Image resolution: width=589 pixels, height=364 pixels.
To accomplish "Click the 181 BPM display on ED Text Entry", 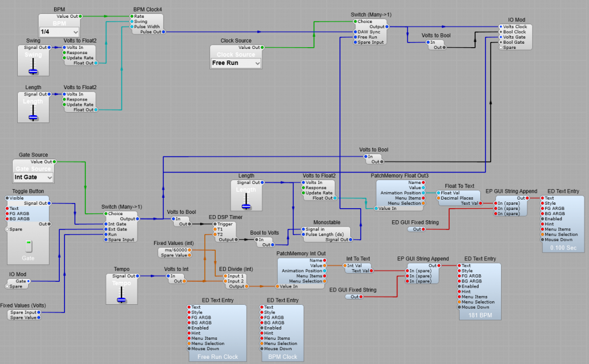I will click(x=480, y=315).
